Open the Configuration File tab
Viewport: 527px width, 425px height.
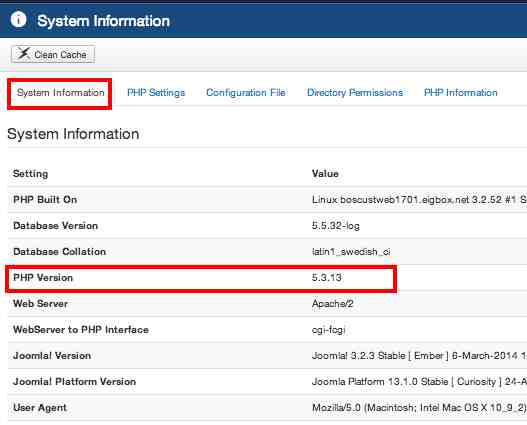click(246, 93)
